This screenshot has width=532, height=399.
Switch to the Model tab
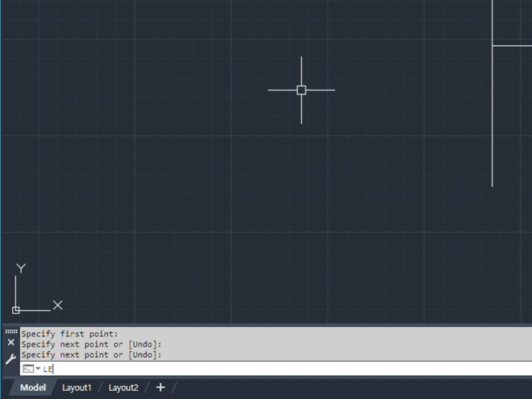[33, 388]
